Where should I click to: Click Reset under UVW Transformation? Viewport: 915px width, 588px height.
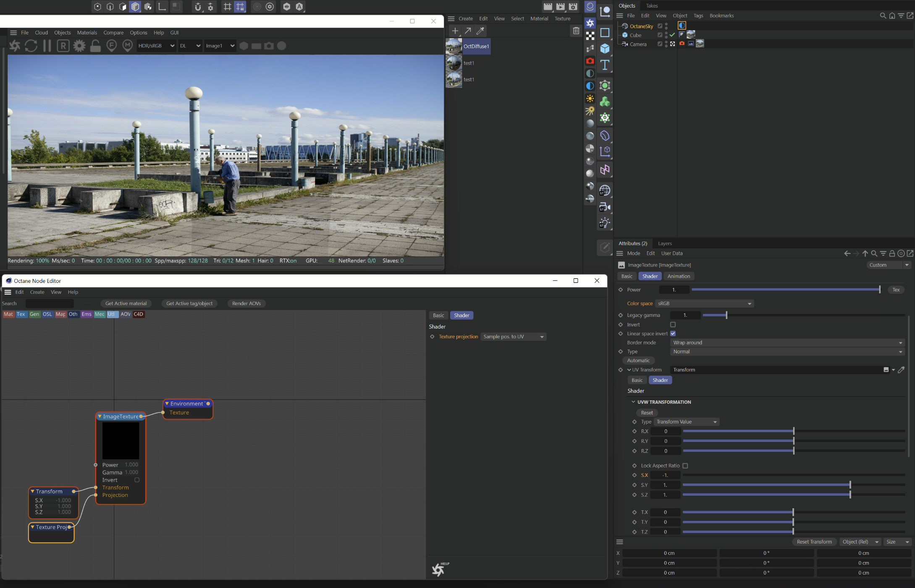(647, 413)
